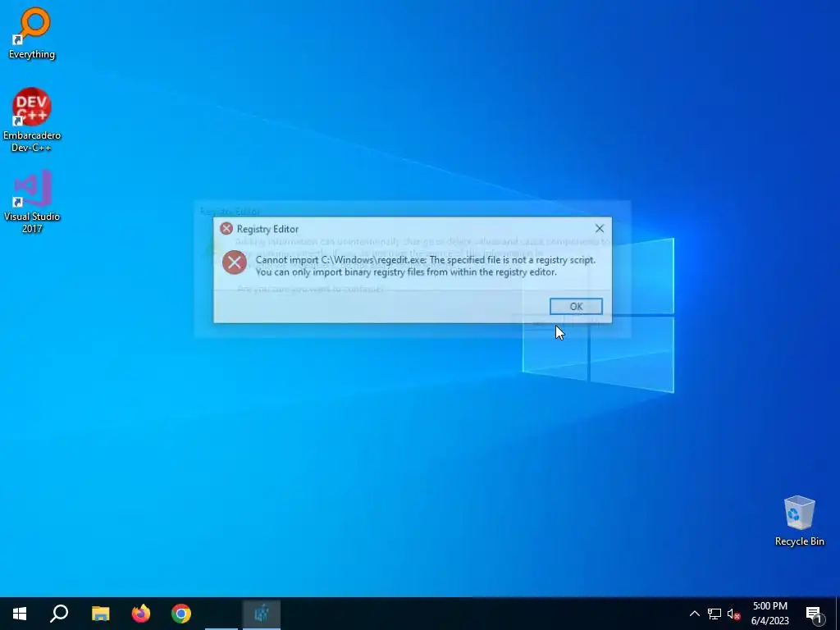Select the Registry Editor taskbar button
This screenshot has height=630, width=840.
click(x=262, y=614)
